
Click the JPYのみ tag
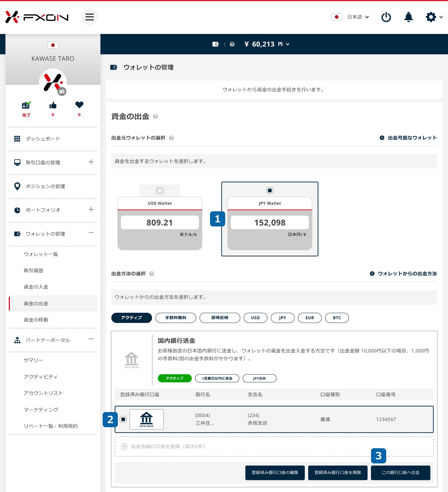(x=260, y=378)
